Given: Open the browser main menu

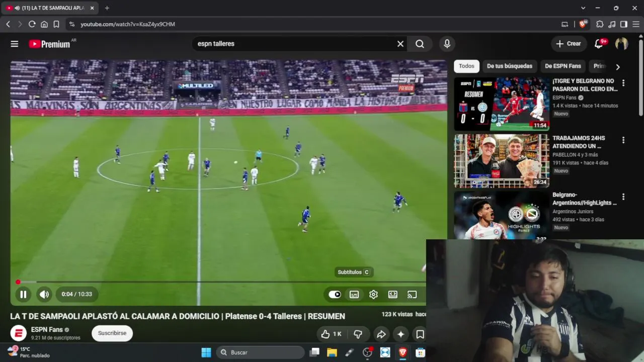Looking at the screenshot, I should (636, 24).
